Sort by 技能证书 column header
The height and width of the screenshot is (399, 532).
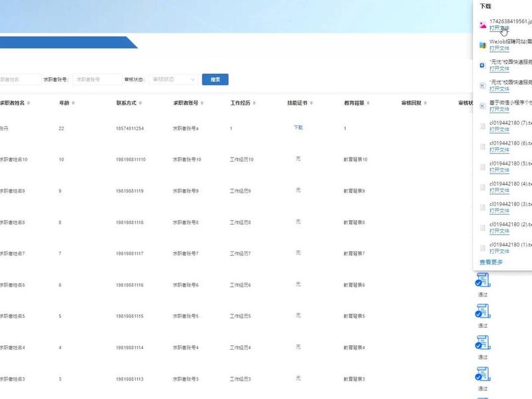coord(297,103)
